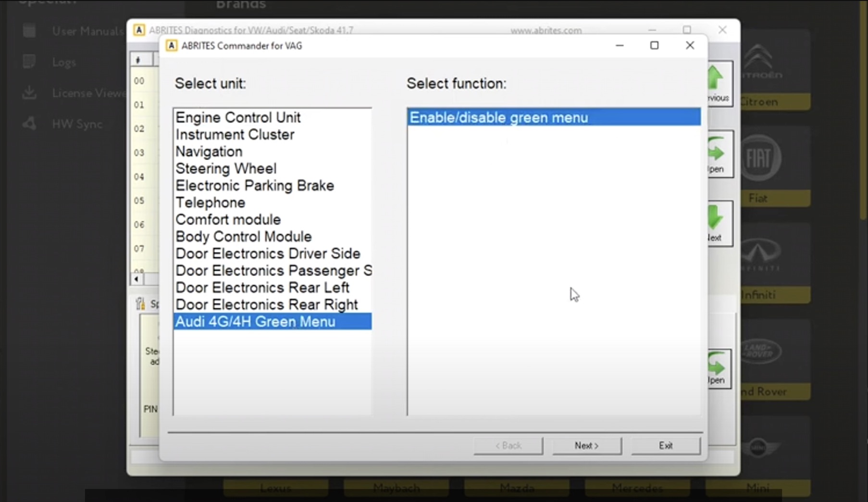
Task: Click the greyed Back button
Action: coord(508,446)
